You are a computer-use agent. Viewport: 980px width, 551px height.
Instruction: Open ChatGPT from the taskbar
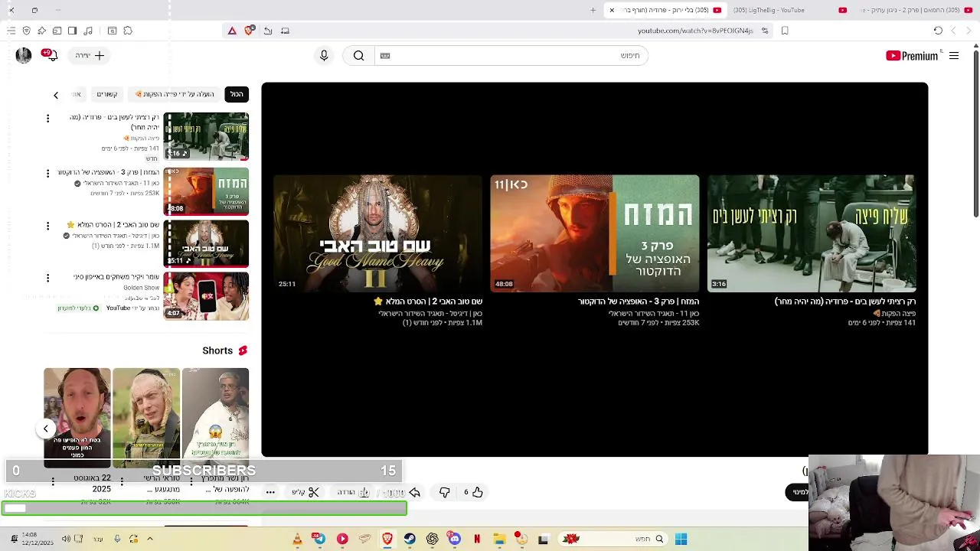pos(433,539)
